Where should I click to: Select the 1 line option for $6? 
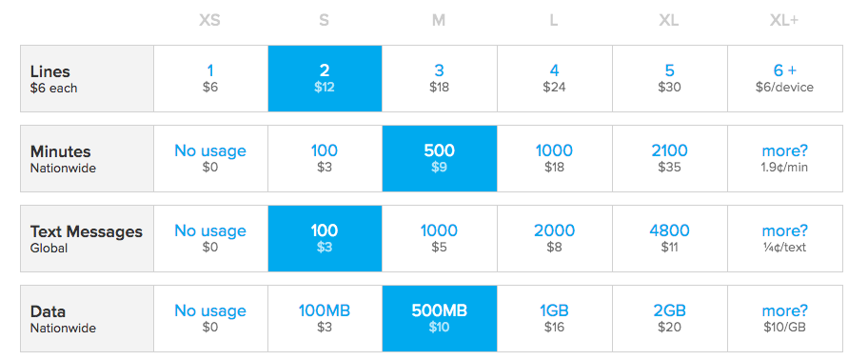tap(211, 79)
